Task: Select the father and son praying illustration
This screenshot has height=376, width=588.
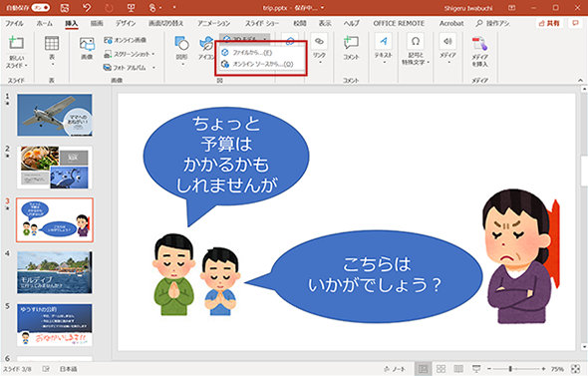Action: tap(196, 275)
